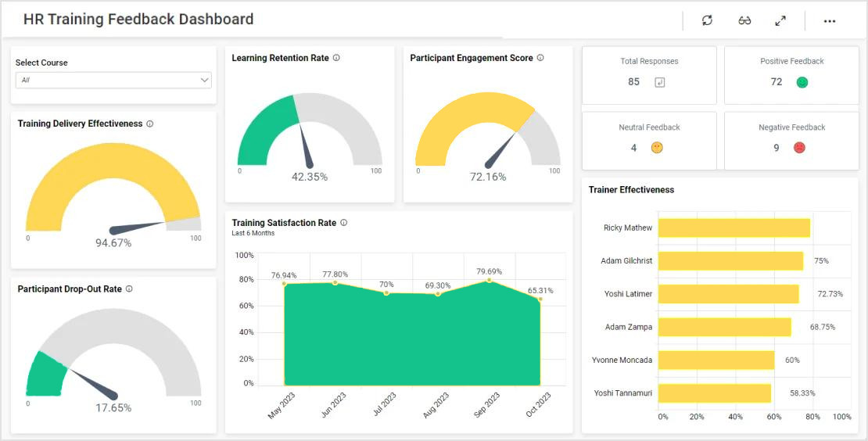Click the Neutral Feedback card
Screen dimensions: 868x441
pos(649,141)
